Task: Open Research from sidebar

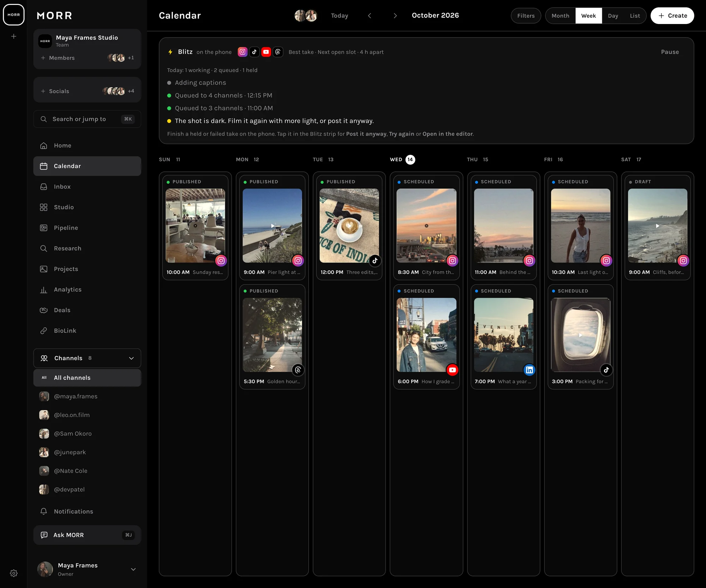Action: (x=87, y=248)
